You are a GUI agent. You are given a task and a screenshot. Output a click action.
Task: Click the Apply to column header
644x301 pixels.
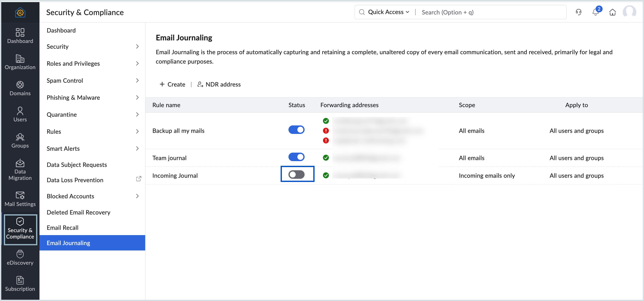click(x=577, y=105)
